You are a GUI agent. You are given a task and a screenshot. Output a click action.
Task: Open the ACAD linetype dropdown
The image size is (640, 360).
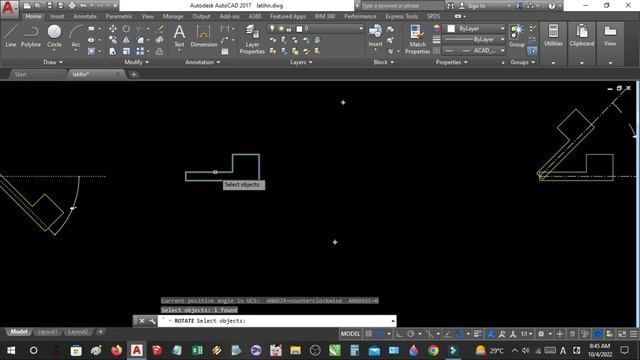pos(474,51)
